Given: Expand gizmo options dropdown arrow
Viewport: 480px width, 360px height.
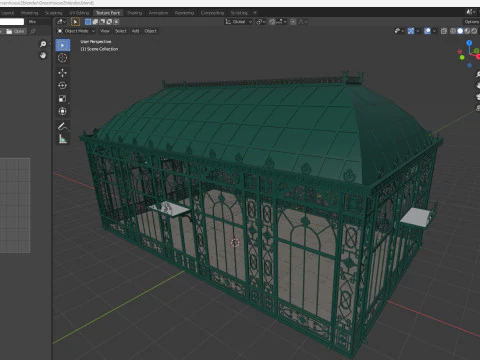Looking at the screenshot, I should (417, 31).
